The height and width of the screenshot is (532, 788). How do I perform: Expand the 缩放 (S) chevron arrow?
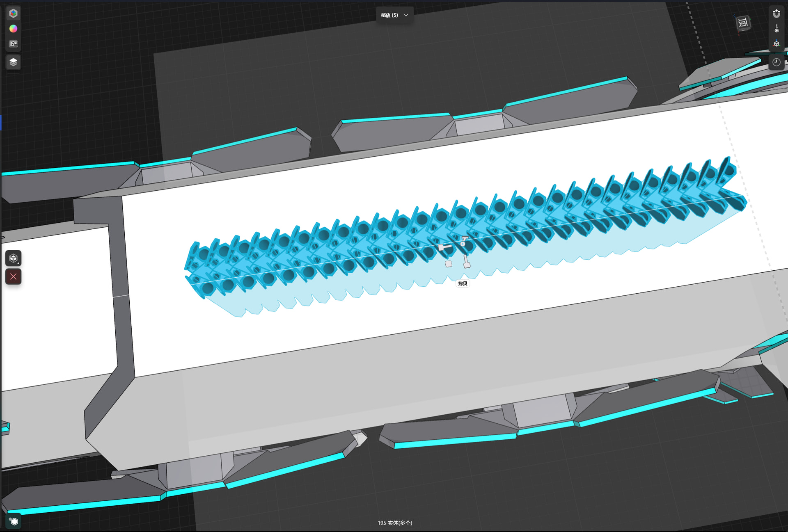pos(406,15)
